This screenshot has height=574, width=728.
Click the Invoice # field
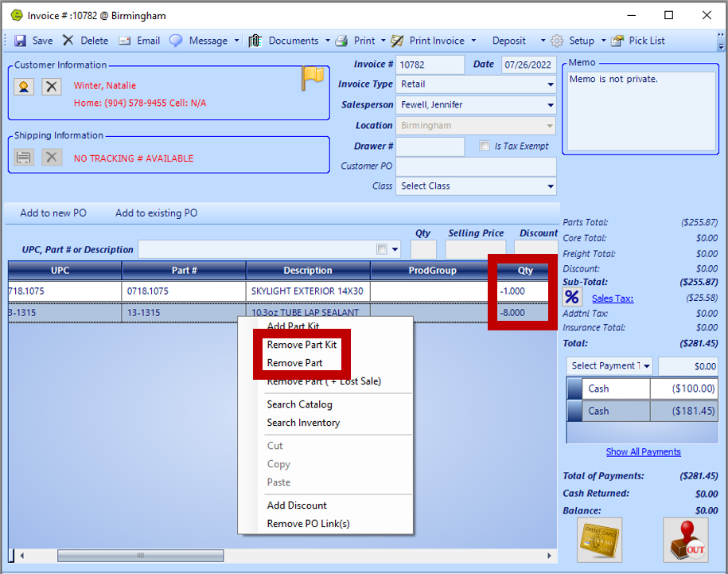[430, 64]
